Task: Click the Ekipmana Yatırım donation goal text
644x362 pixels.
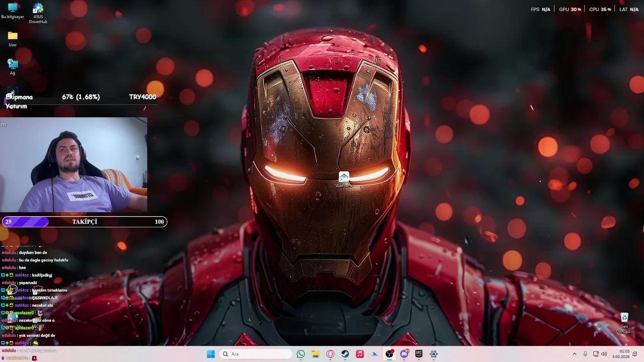Action: click(x=19, y=102)
